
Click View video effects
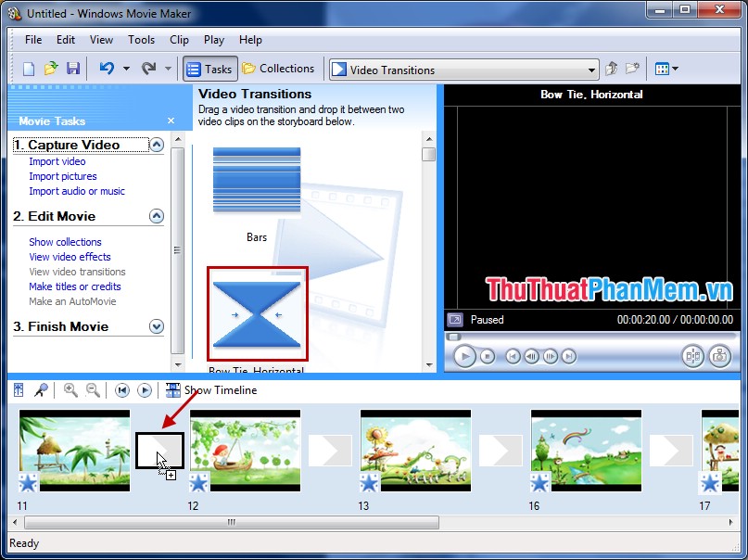click(x=70, y=257)
